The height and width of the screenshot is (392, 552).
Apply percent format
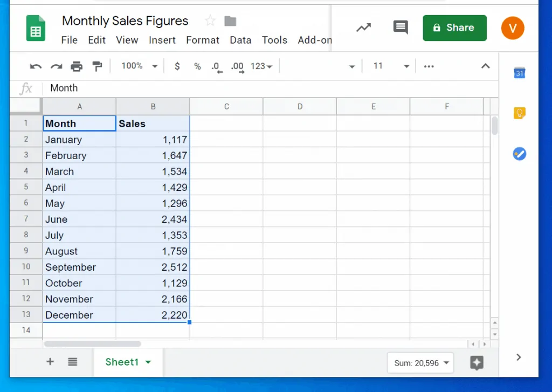coord(197,66)
